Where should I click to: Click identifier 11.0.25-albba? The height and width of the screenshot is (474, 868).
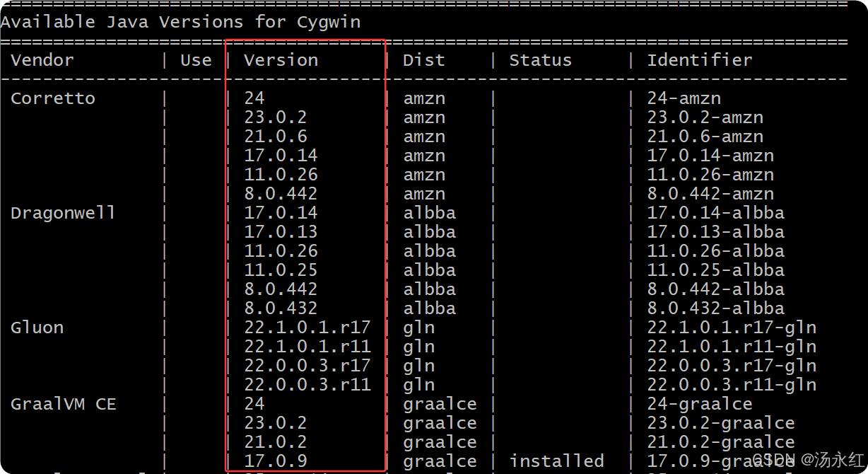(715, 270)
